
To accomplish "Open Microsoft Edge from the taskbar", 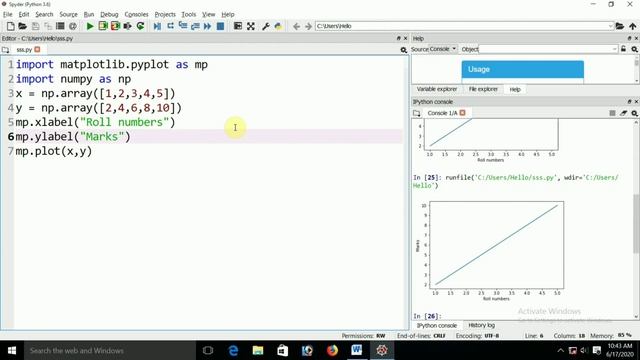I will 233,350.
